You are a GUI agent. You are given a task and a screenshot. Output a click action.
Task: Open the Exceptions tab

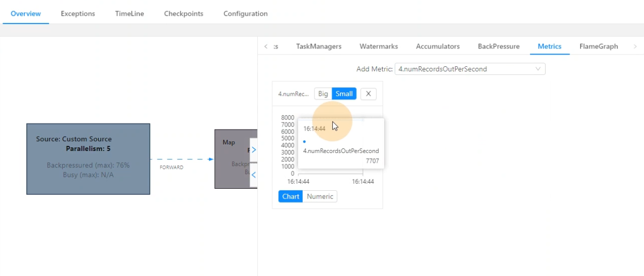(78, 14)
